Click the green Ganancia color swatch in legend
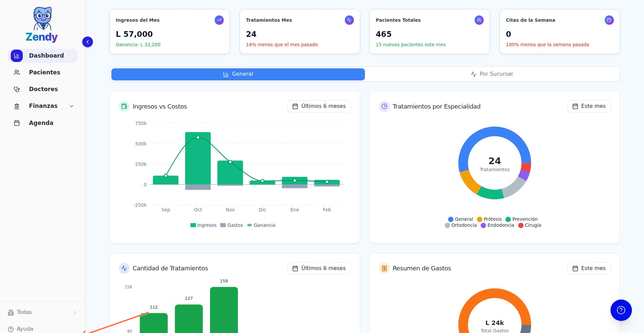The width and height of the screenshot is (644, 333). coord(250,225)
